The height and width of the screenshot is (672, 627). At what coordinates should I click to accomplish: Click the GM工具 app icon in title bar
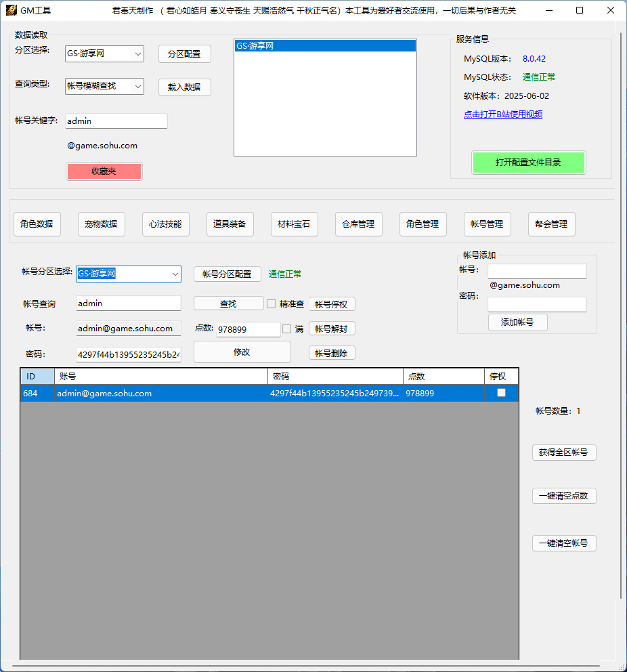[11, 10]
